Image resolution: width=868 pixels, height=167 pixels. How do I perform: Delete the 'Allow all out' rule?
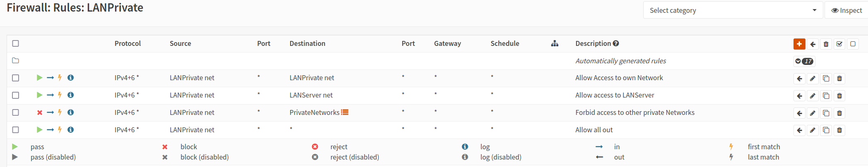[839, 131]
